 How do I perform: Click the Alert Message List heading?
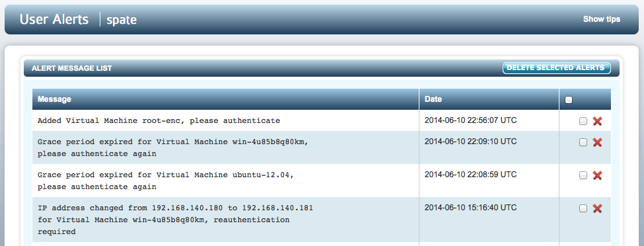tap(72, 68)
